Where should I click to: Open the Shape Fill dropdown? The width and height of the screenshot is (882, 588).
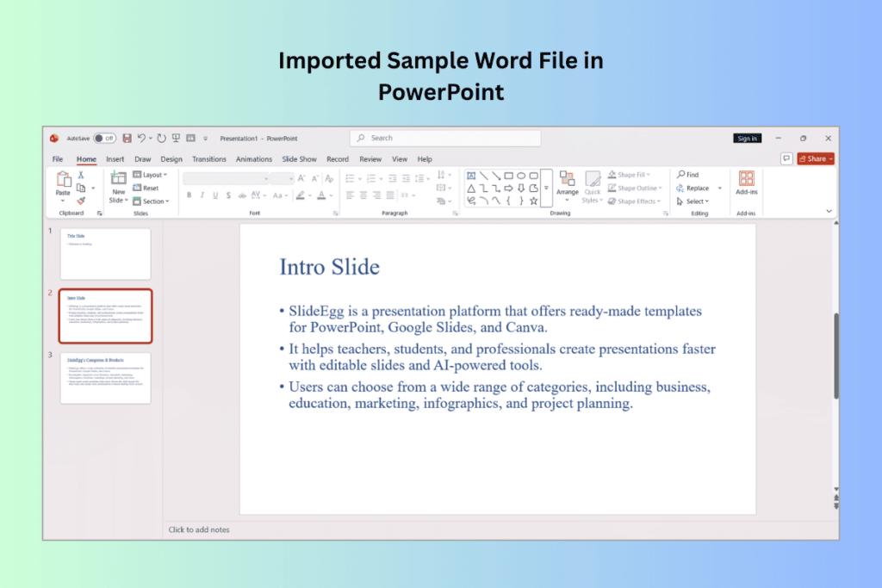(x=630, y=175)
